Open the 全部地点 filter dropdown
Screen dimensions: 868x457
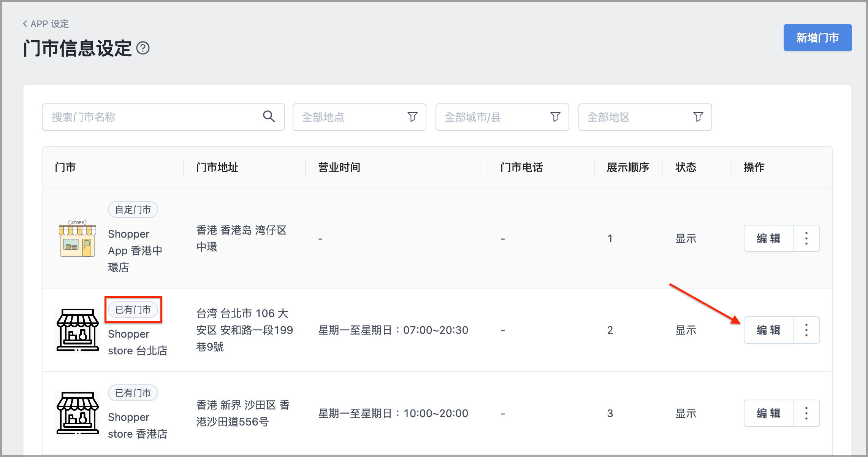click(x=360, y=117)
